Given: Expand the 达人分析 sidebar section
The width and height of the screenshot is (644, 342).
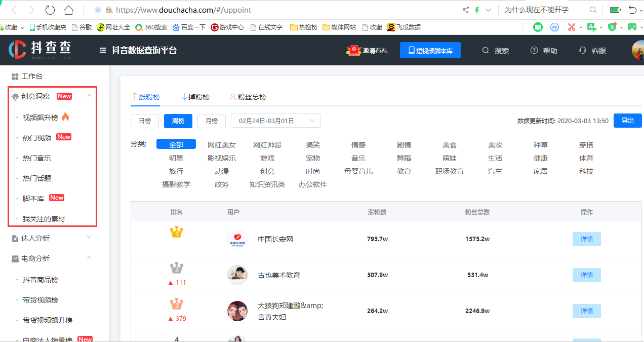Looking at the screenshot, I should (x=90, y=238).
